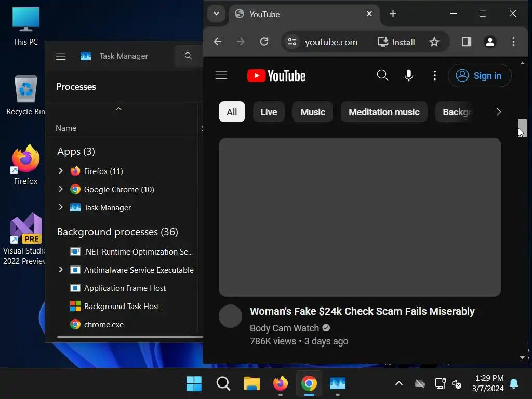
Task: Open taskbar Search
Action: tap(223, 384)
